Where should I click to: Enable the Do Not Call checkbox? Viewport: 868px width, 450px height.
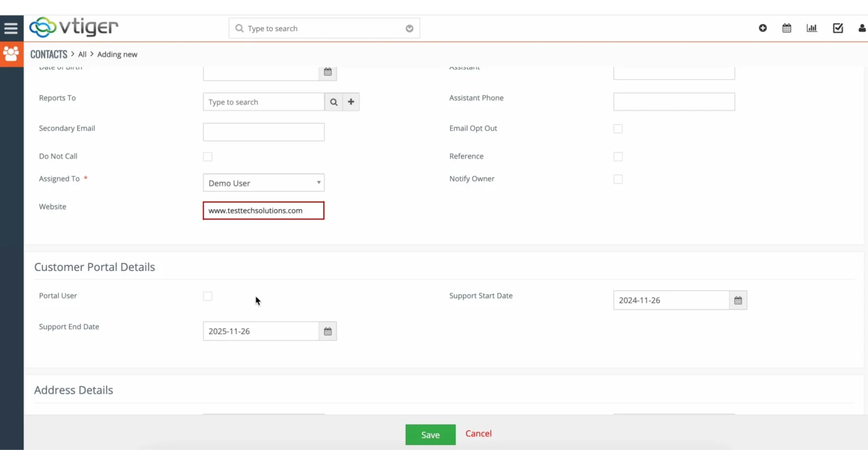click(207, 156)
